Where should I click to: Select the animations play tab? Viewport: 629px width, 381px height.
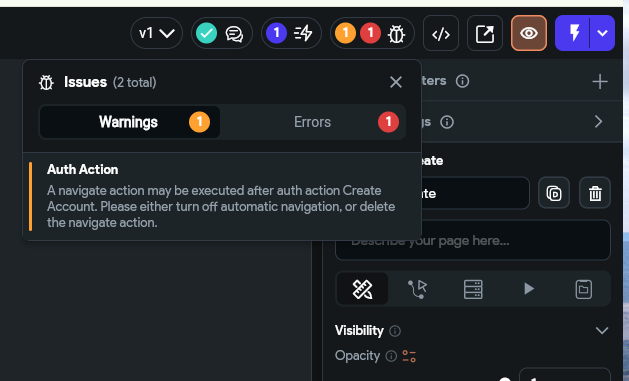pyautogui.click(x=529, y=289)
